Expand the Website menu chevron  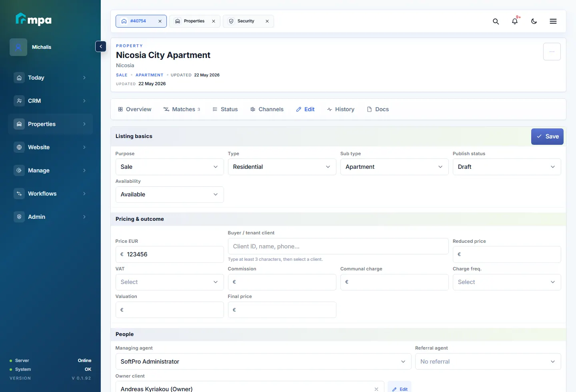[84, 147]
